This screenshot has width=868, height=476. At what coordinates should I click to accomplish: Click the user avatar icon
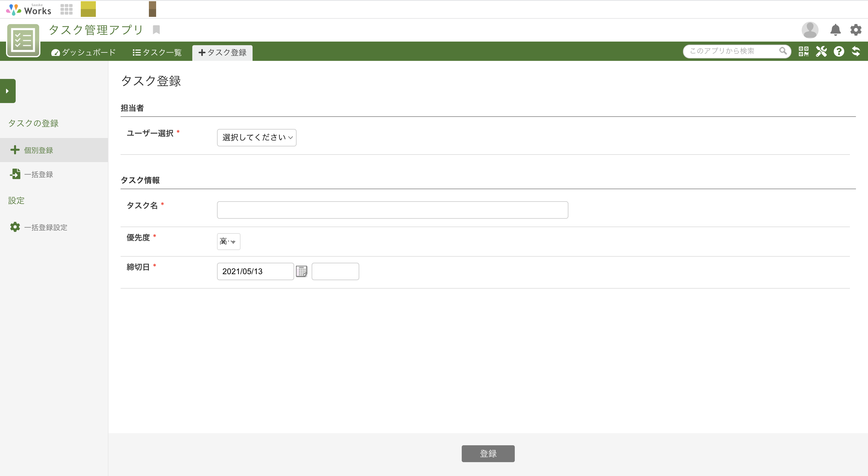click(811, 30)
